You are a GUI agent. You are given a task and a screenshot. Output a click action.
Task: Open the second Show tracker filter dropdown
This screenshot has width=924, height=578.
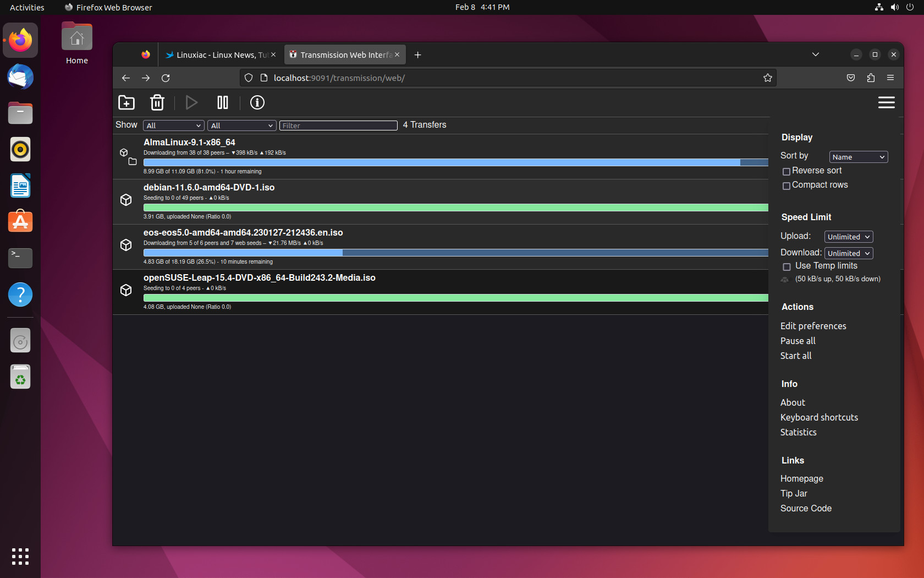242,126
